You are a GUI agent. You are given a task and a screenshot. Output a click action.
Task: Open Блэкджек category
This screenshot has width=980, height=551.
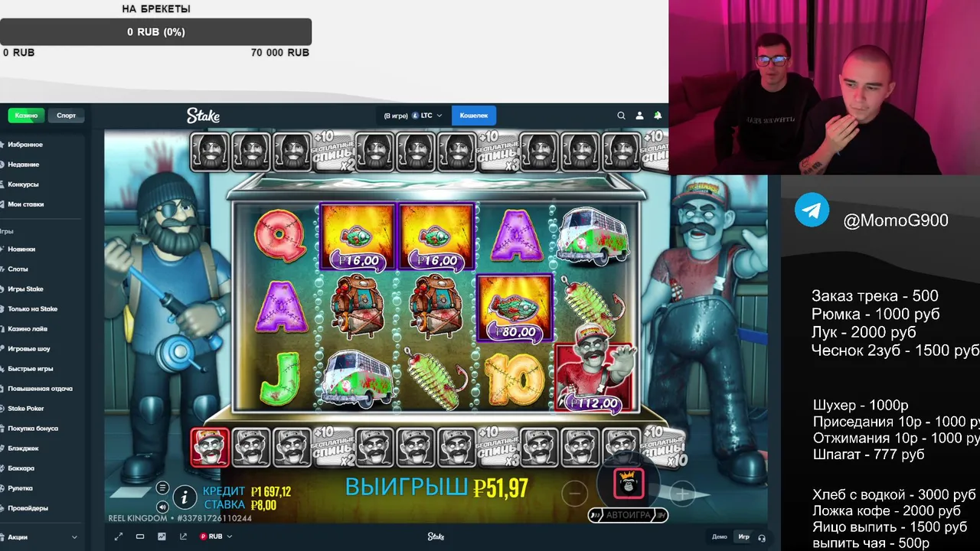click(x=23, y=448)
